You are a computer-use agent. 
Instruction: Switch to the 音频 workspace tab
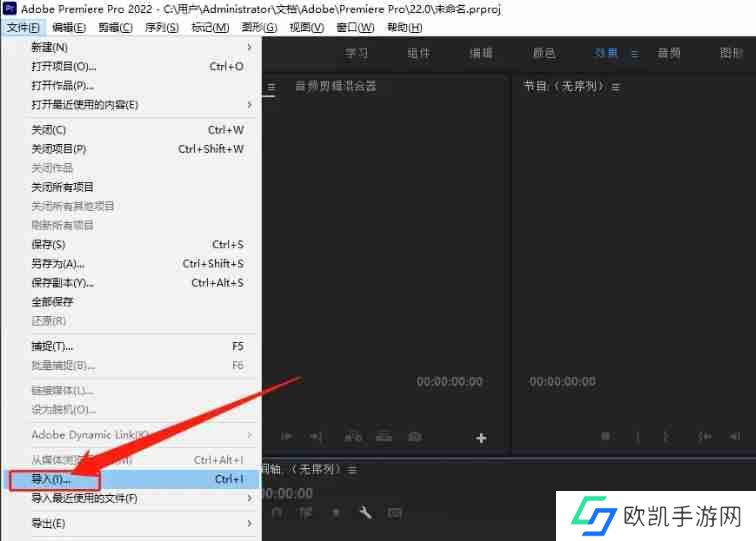click(669, 53)
